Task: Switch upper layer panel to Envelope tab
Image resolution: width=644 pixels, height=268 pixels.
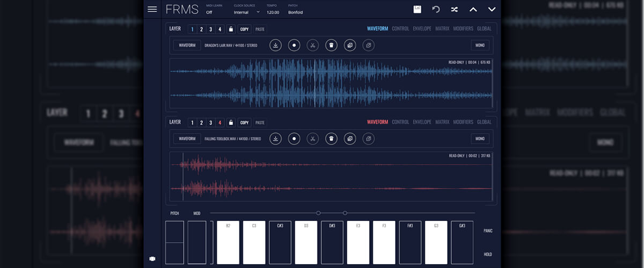Action: tap(422, 28)
